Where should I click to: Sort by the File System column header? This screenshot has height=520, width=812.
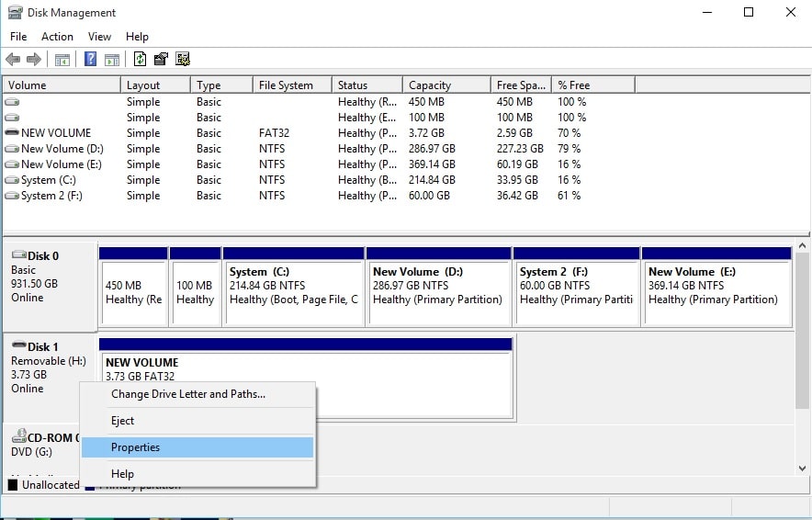pos(293,85)
